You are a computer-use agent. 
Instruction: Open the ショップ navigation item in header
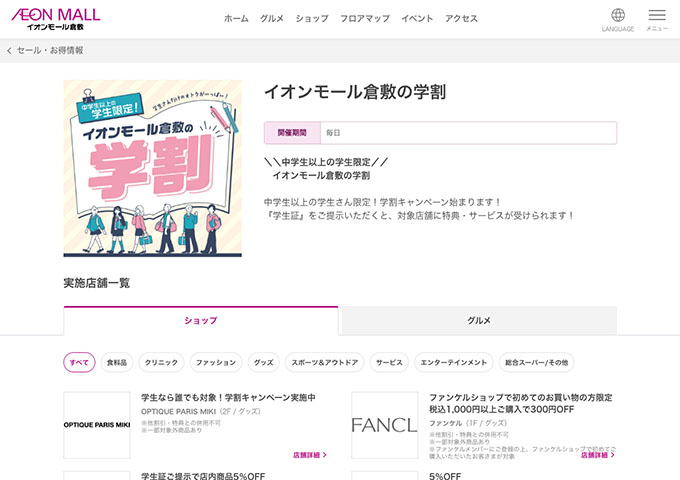[x=312, y=19]
